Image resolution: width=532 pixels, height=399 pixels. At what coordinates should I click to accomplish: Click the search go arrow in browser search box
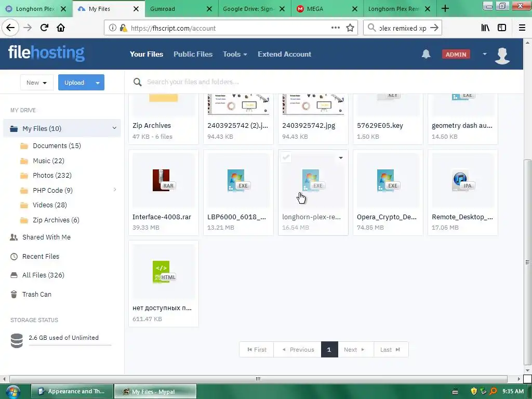coord(434,28)
